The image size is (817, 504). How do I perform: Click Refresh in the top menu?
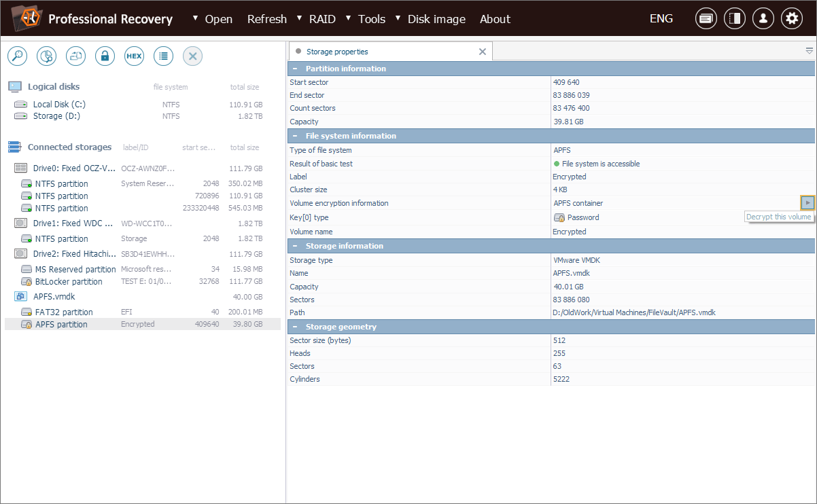click(x=266, y=19)
